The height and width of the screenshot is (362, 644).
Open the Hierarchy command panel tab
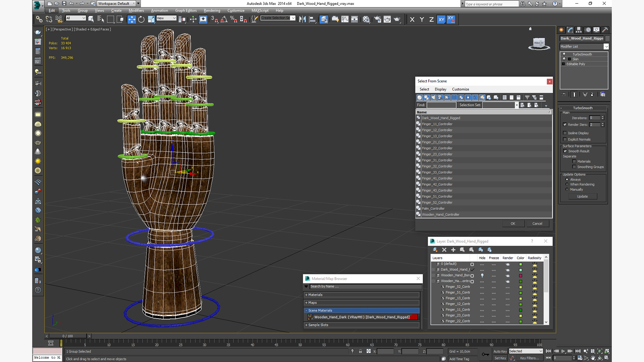579,30
